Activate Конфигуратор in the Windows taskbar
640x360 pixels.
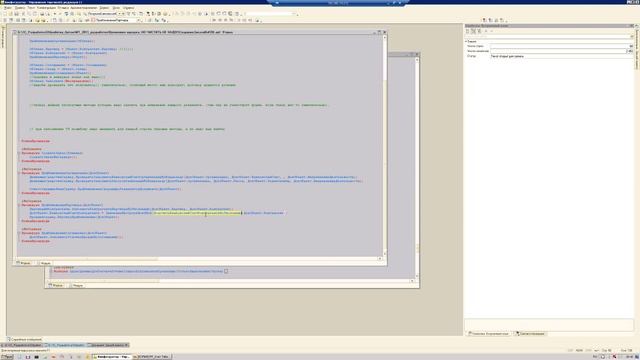click(x=111, y=357)
